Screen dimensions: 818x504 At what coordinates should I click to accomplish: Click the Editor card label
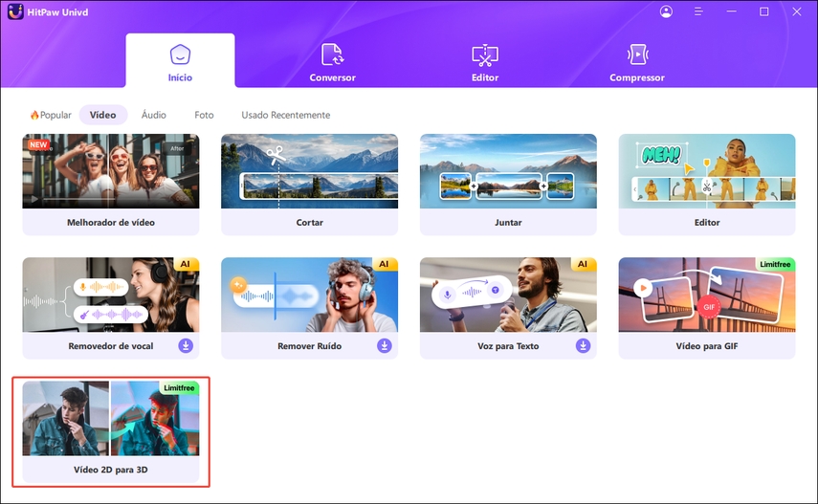point(707,222)
